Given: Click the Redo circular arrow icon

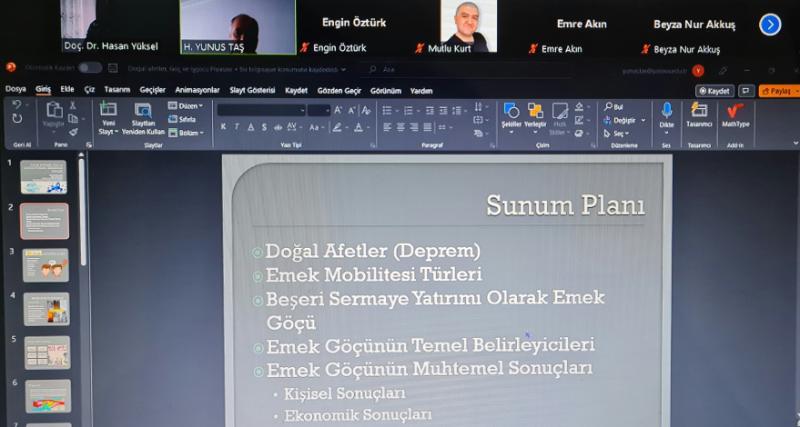Looking at the screenshot, I should pos(17,119).
